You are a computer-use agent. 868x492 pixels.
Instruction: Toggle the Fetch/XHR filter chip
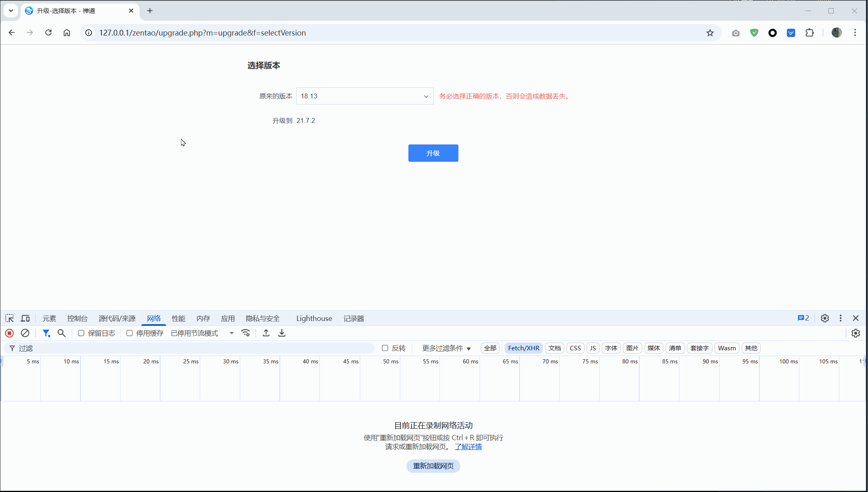[524, 348]
